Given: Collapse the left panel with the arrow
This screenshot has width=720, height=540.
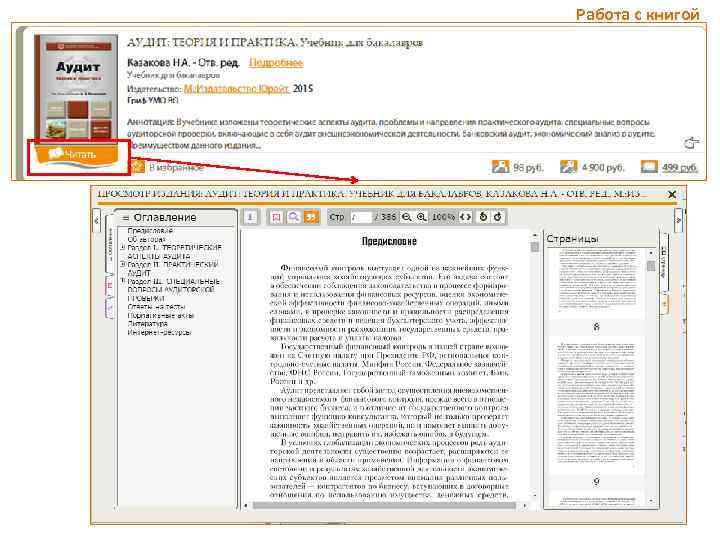Looking at the screenshot, I should 96,220.
